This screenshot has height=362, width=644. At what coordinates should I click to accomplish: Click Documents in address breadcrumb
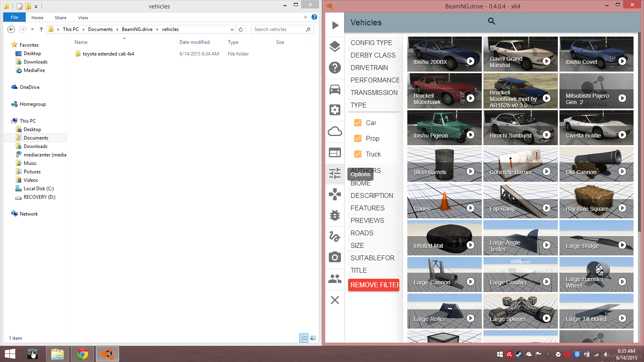100,29
